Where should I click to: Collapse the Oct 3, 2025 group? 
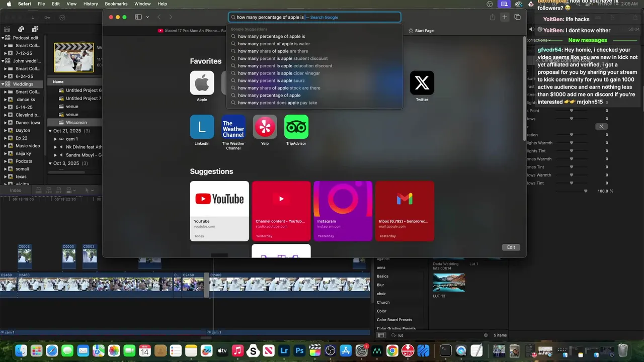point(50,163)
